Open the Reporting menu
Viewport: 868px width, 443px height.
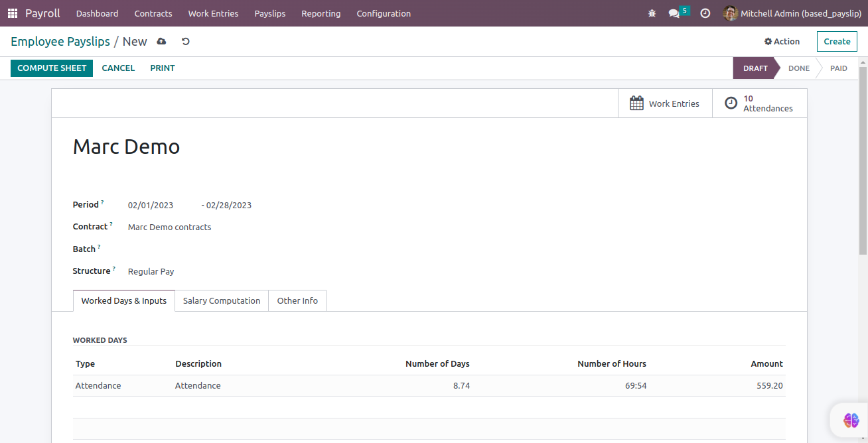click(x=321, y=13)
